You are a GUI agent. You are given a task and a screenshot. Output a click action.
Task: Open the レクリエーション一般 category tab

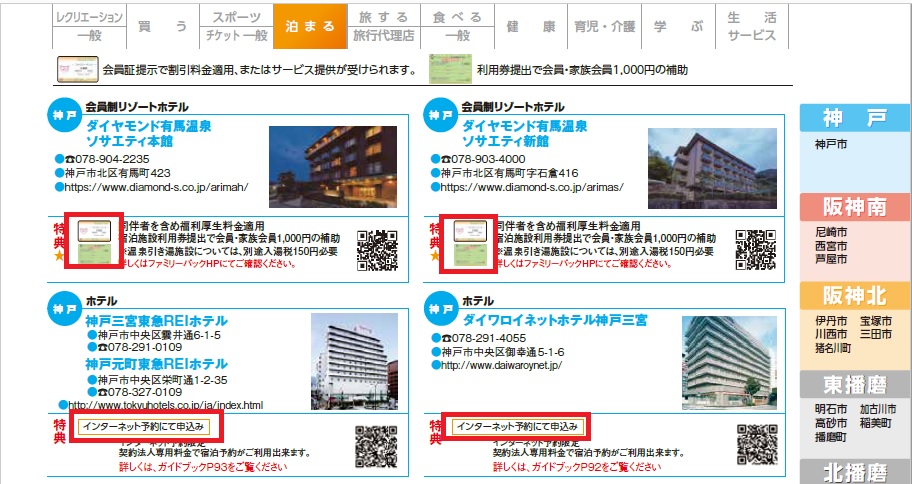point(89,26)
